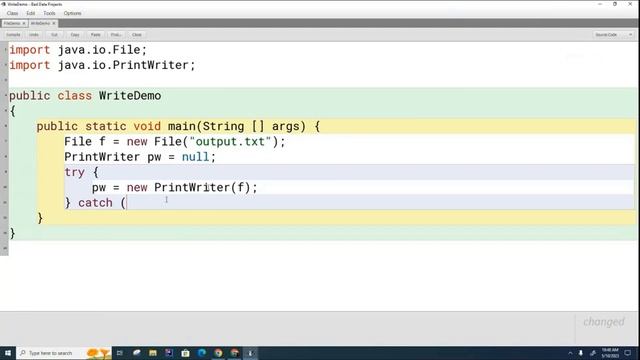Click the BlueJ icon in the taskbar
This screenshot has height=360, width=640.
250,353
